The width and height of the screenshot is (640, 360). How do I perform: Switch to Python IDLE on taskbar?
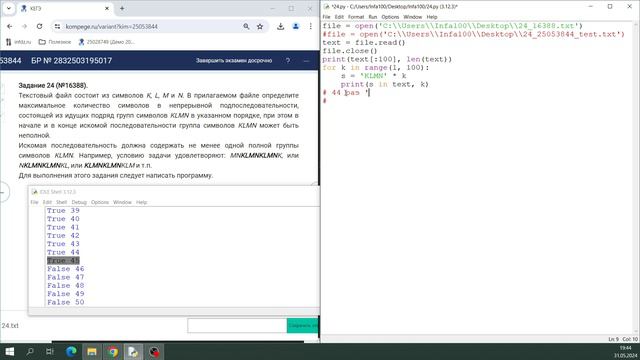(133, 351)
